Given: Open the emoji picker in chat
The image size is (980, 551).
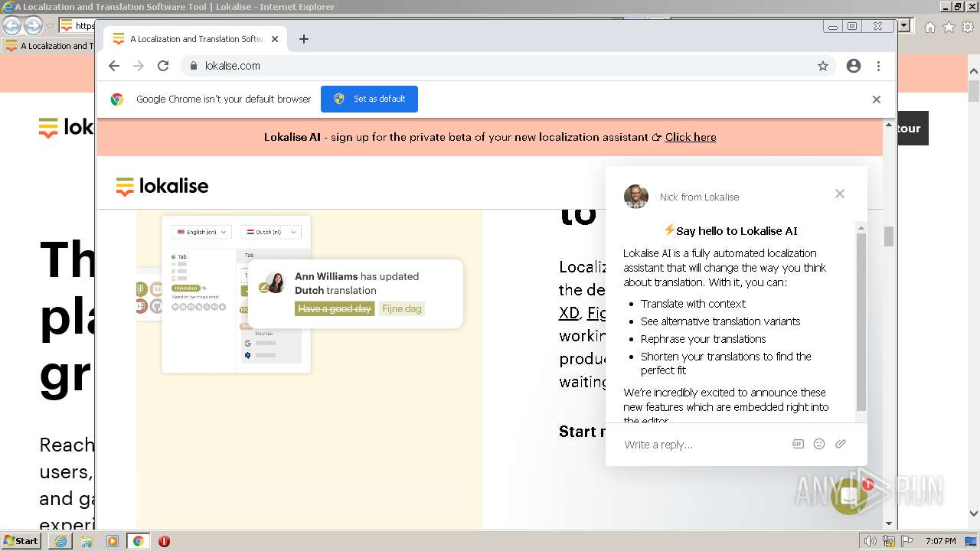Looking at the screenshot, I should point(819,444).
